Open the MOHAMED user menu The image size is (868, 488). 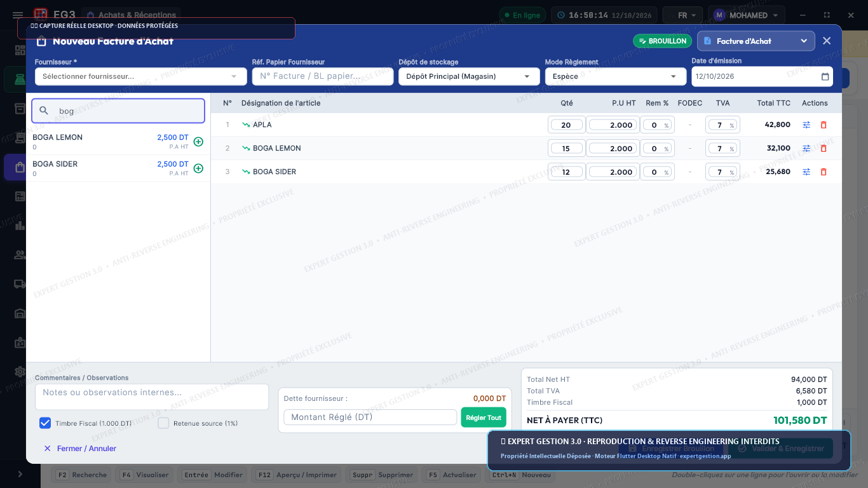tap(747, 15)
